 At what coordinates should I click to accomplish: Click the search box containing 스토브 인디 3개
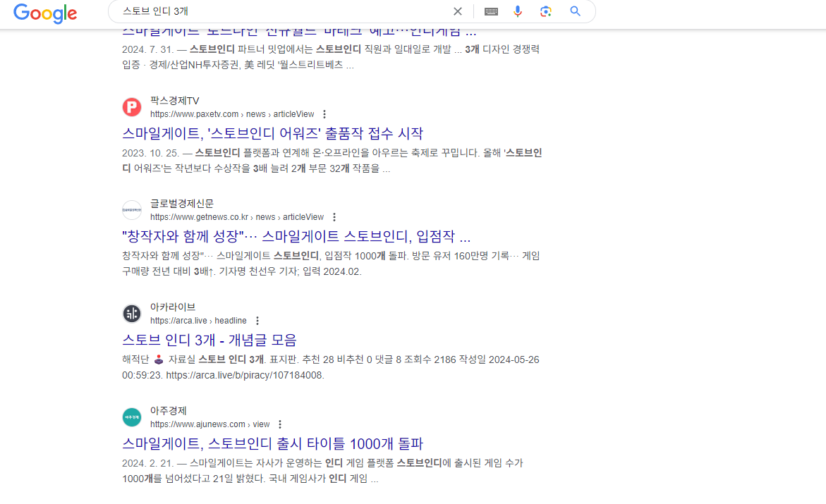[282, 11]
